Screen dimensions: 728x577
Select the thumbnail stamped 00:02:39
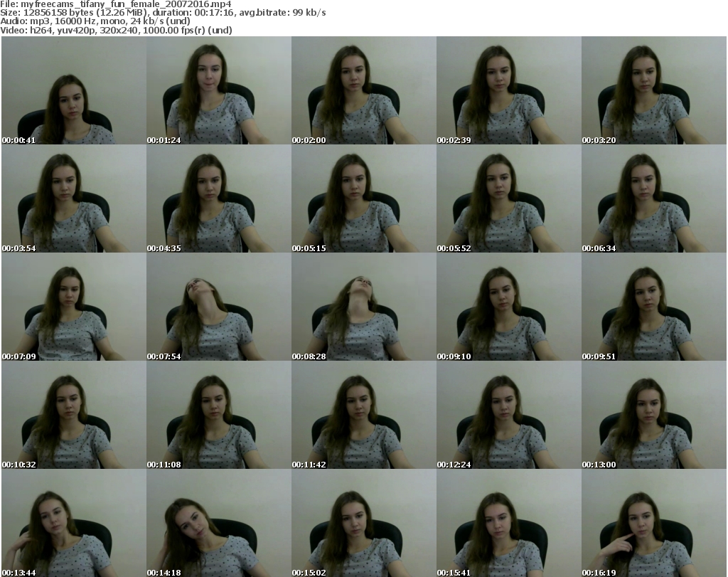(509, 90)
